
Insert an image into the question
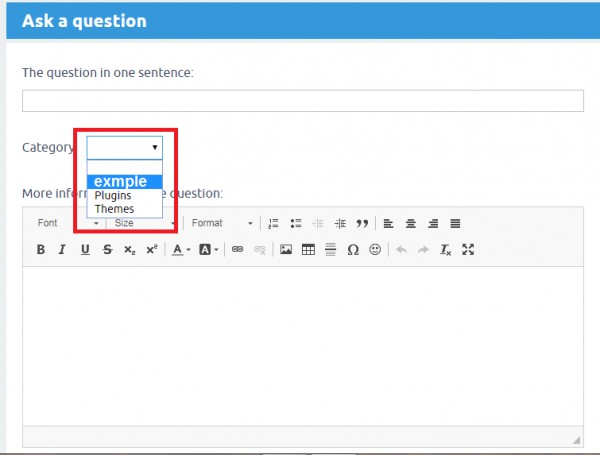tap(286, 249)
